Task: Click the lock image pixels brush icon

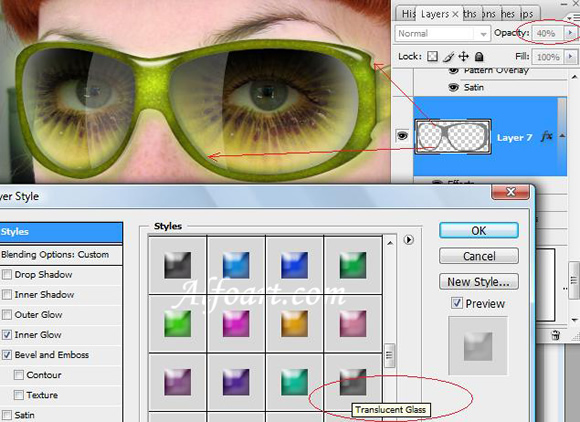Action: coord(448,56)
